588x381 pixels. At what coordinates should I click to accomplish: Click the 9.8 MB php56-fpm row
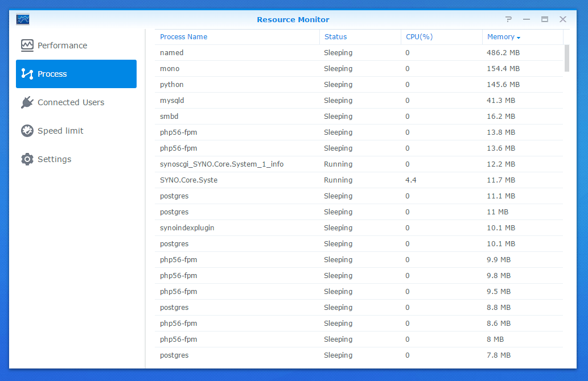[x=359, y=276]
